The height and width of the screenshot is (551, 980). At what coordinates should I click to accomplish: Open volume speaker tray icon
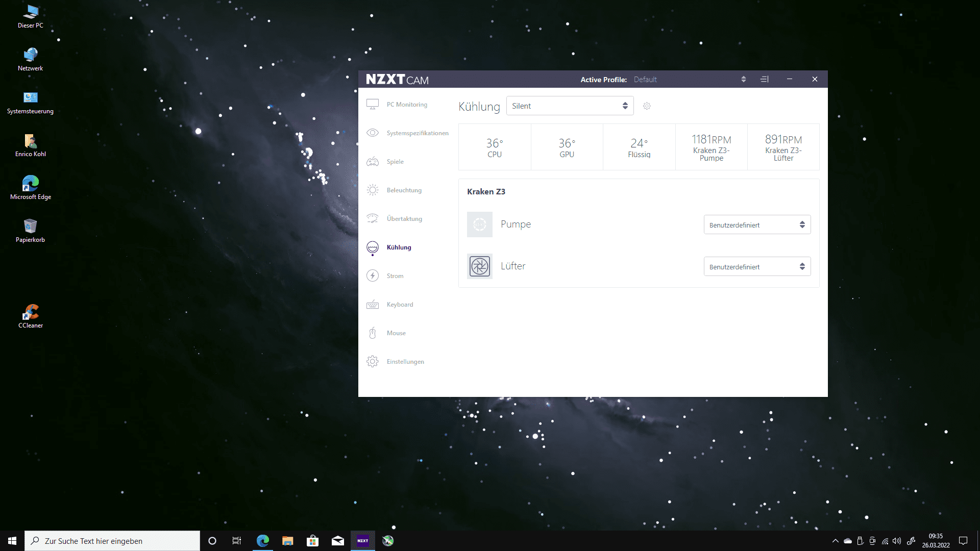897,541
